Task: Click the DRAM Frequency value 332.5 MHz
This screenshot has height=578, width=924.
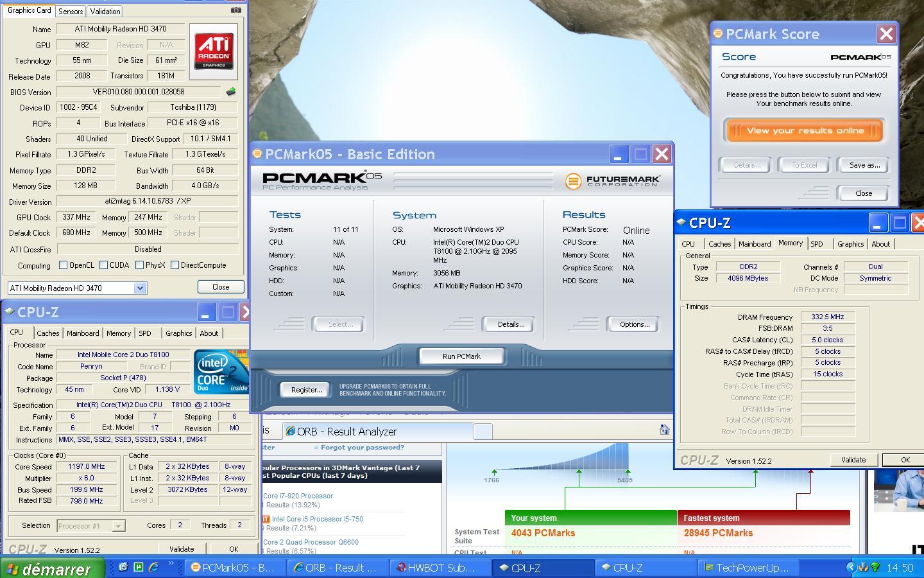Action: coord(828,317)
